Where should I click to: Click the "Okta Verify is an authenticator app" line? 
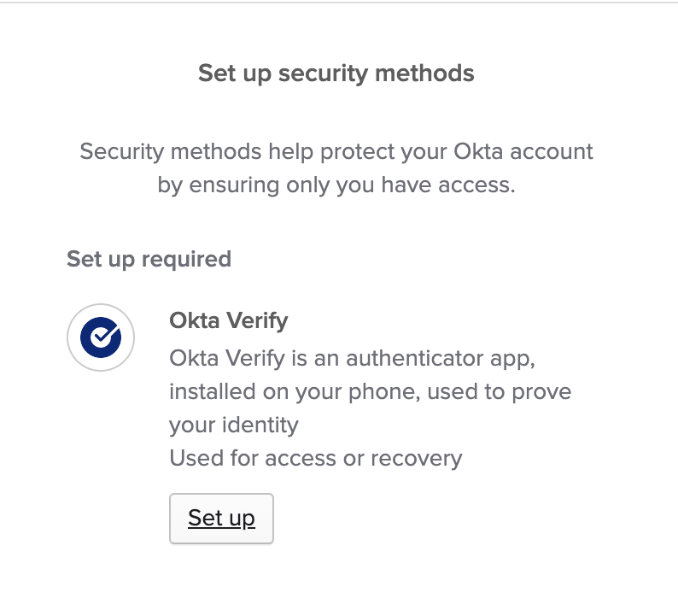click(352, 357)
